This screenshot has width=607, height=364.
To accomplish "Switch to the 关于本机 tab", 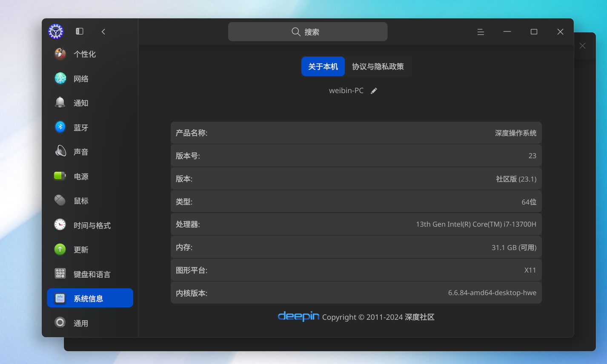I will [x=323, y=66].
